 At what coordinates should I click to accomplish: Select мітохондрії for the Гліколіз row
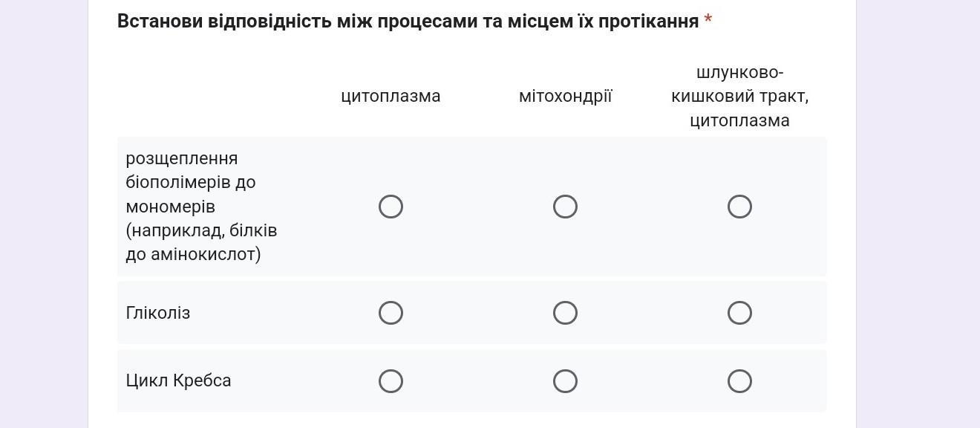565,313
